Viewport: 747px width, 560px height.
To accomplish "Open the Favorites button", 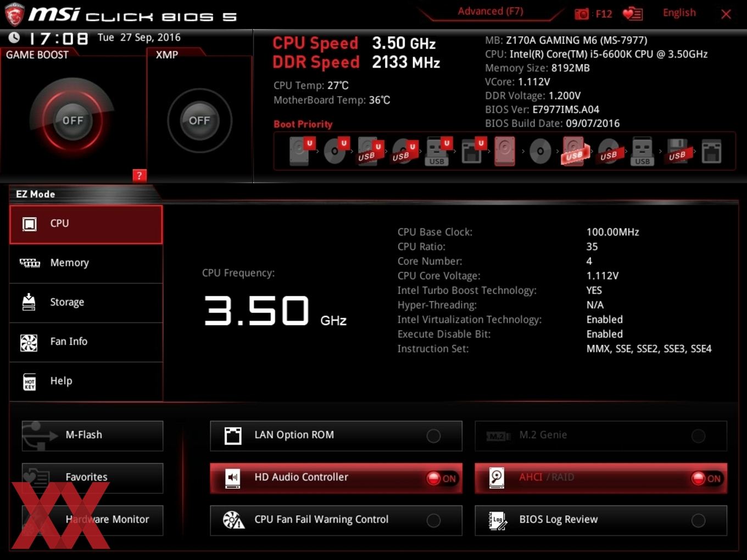I will point(92,478).
